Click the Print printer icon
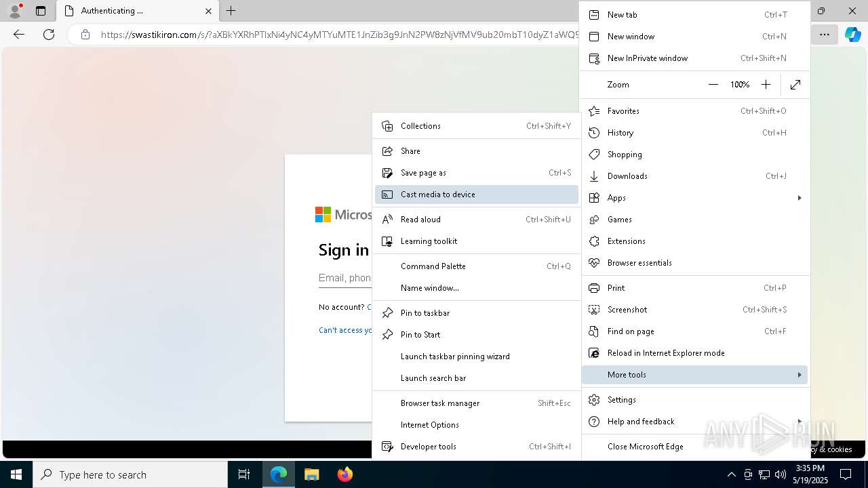 (x=594, y=288)
